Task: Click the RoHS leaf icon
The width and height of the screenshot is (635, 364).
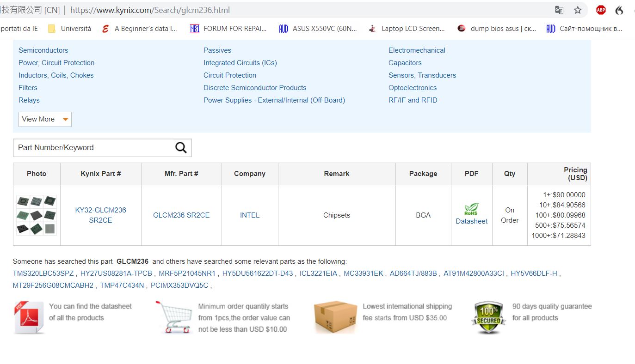Action: 471,209
